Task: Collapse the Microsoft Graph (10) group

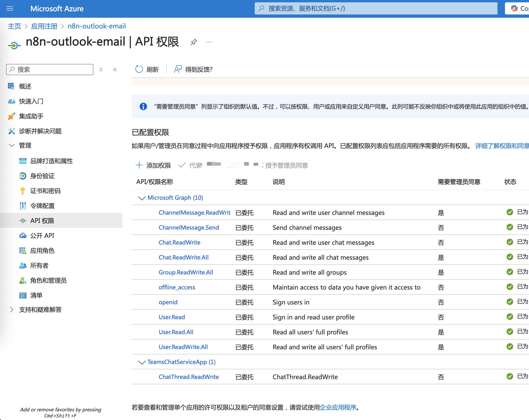Action: [142, 198]
